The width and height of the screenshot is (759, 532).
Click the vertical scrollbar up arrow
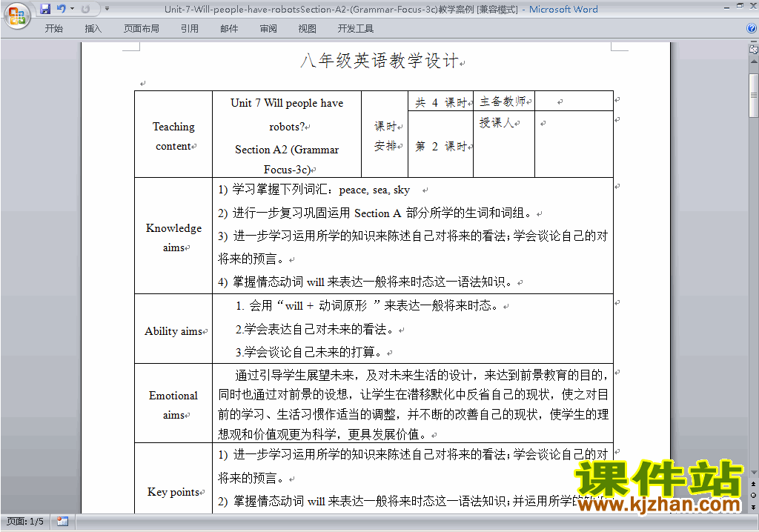click(x=753, y=62)
